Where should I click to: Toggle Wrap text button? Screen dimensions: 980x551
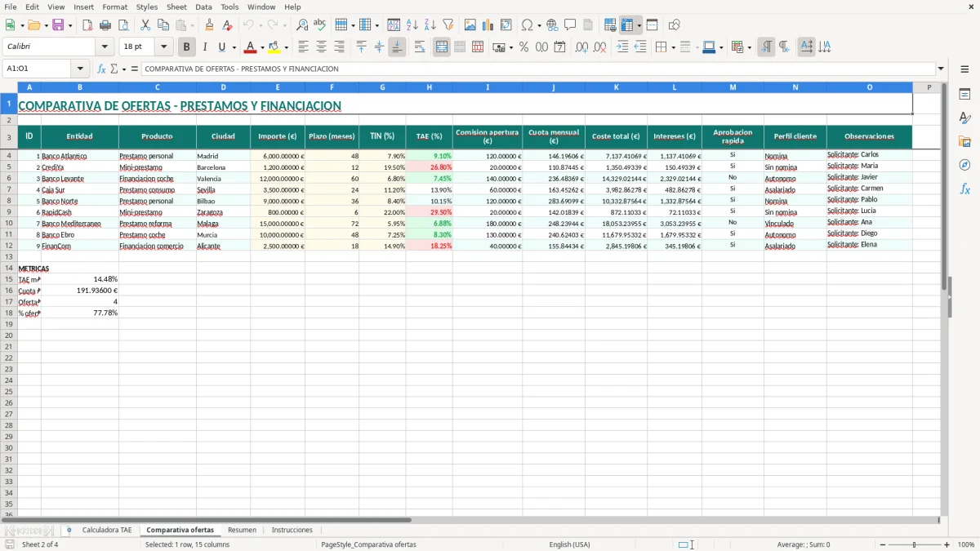420,47
